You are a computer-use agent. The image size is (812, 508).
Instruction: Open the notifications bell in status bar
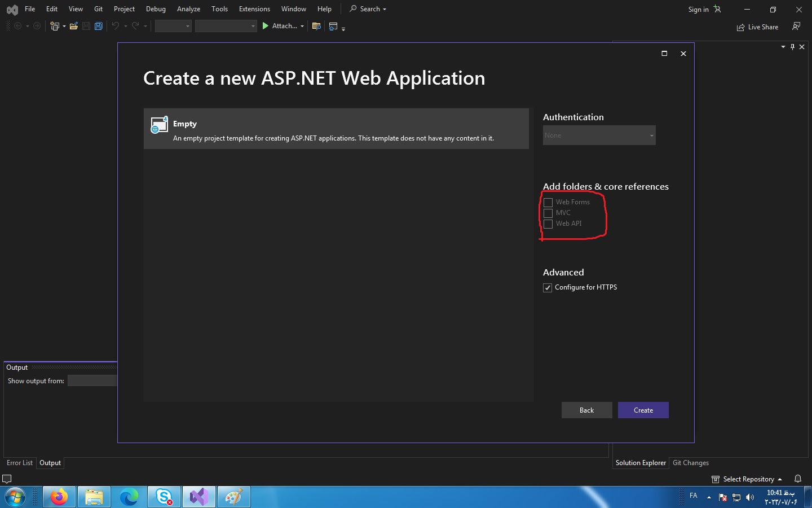(x=798, y=479)
